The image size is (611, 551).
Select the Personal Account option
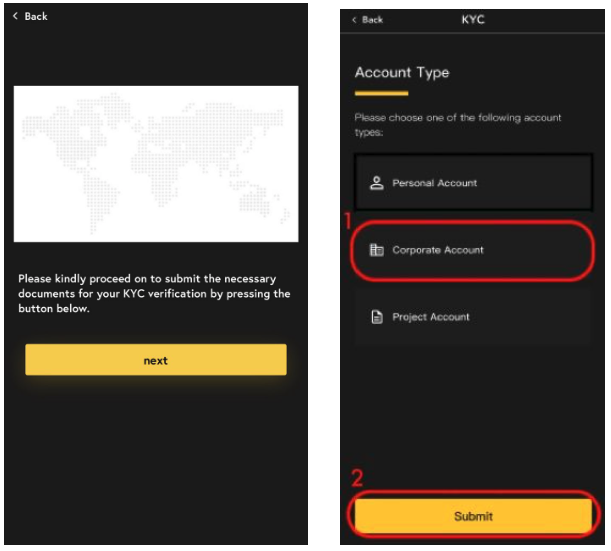(x=473, y=182)
